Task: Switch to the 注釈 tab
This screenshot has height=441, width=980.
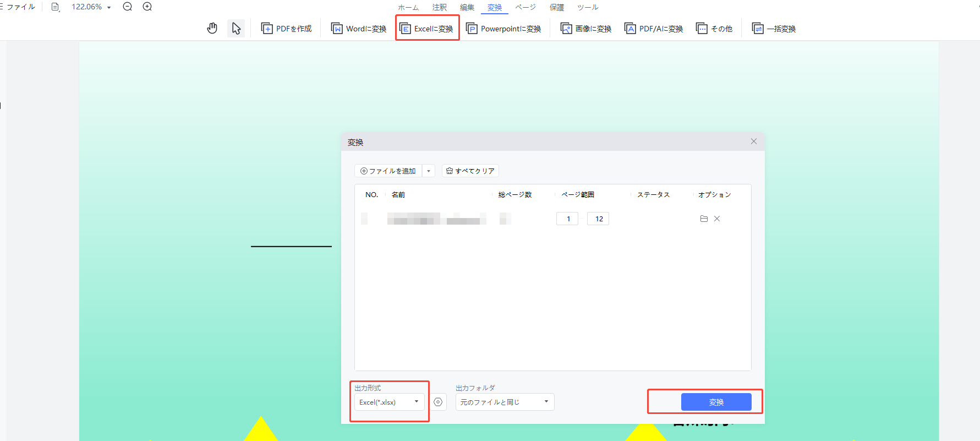Action: coord(440,7)
